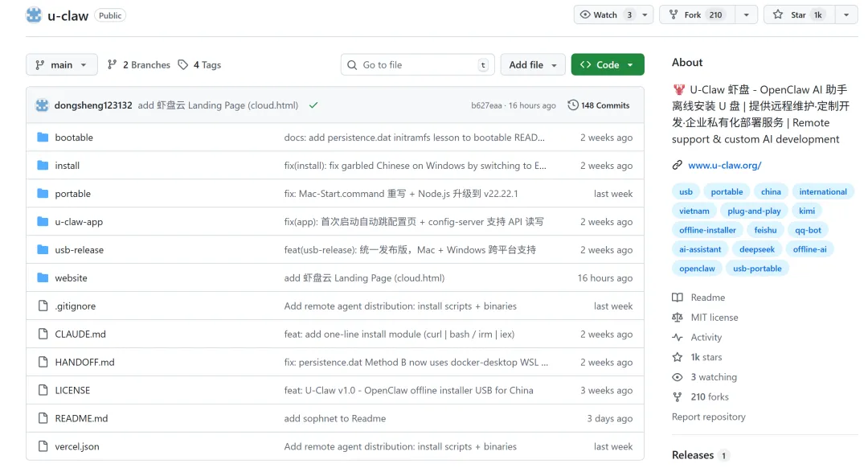Select the international topic tag

[x=823, y=191]
